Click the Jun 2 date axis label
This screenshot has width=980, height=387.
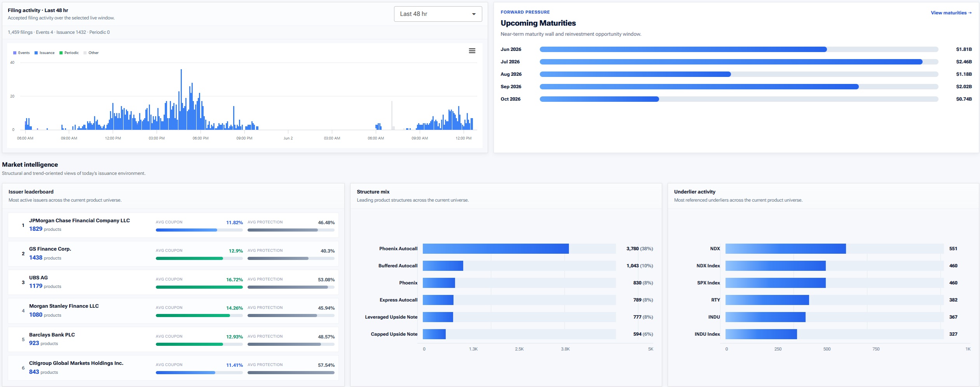(288, 138)
